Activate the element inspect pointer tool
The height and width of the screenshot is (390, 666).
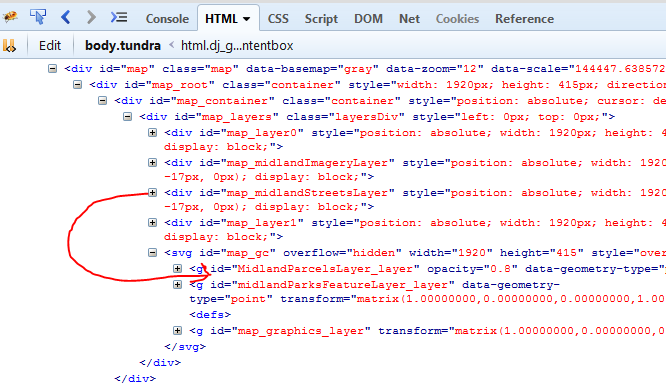[38, 17]
